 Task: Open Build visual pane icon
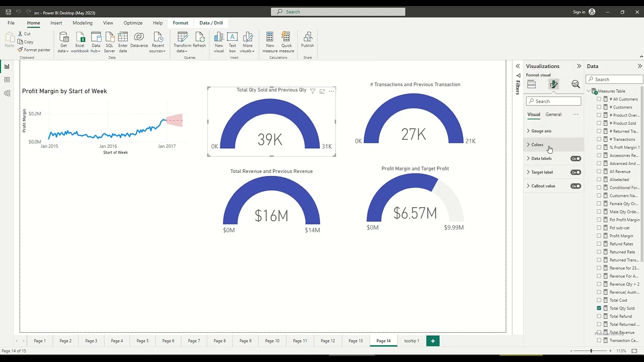[x=531, y=84]
